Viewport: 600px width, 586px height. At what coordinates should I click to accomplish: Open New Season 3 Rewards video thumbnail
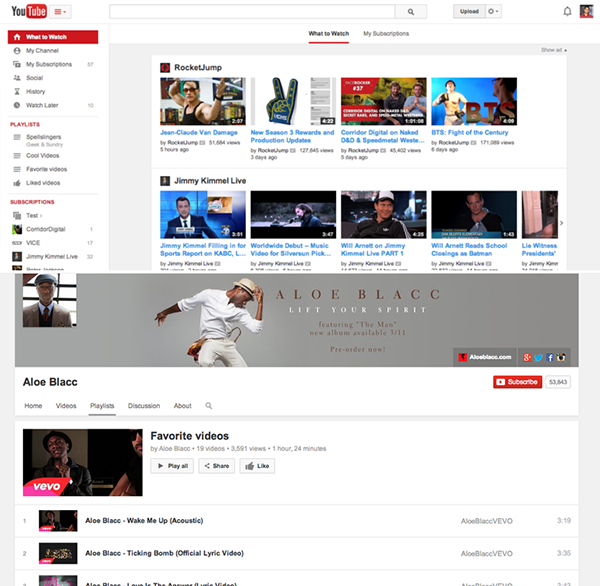click(x=293, y=101)
